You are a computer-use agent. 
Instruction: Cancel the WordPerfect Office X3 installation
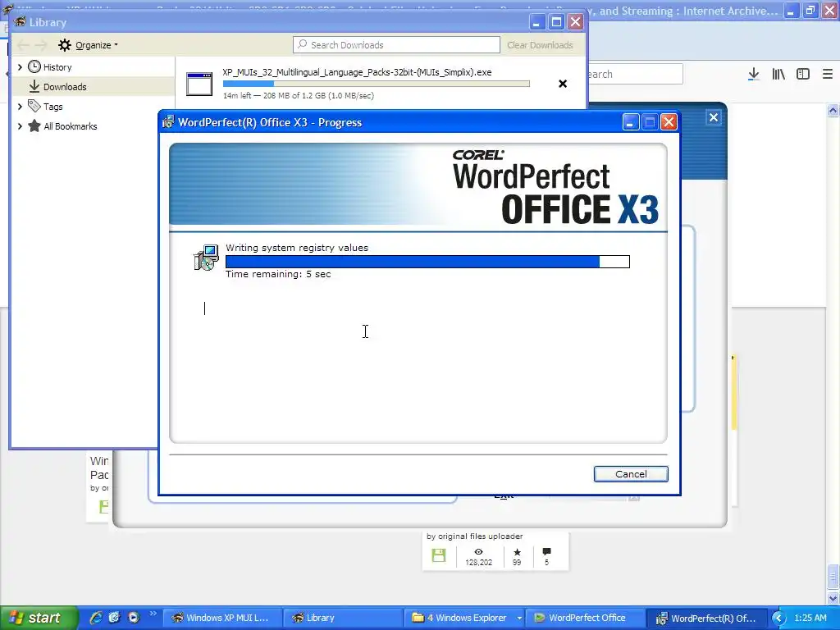tap(631, 474)
